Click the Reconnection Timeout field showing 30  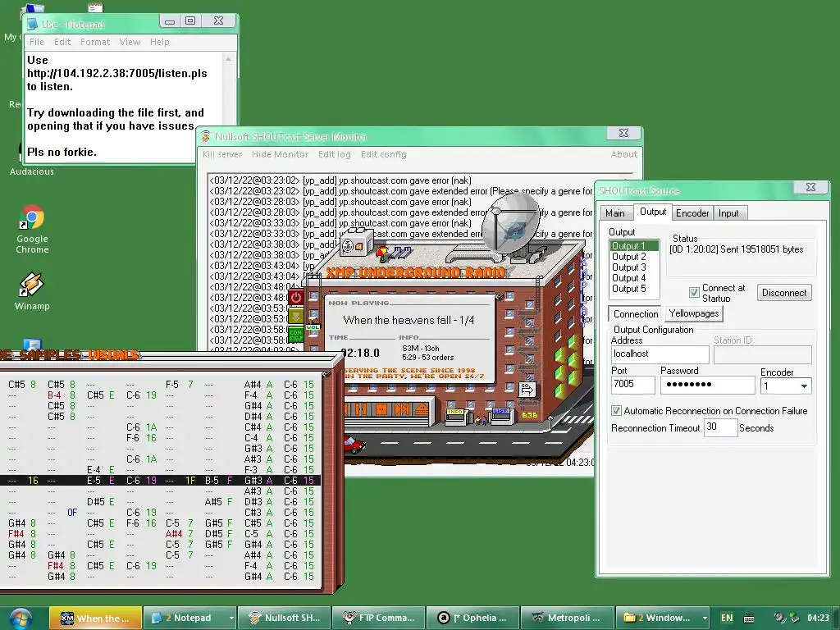(720, 427)
